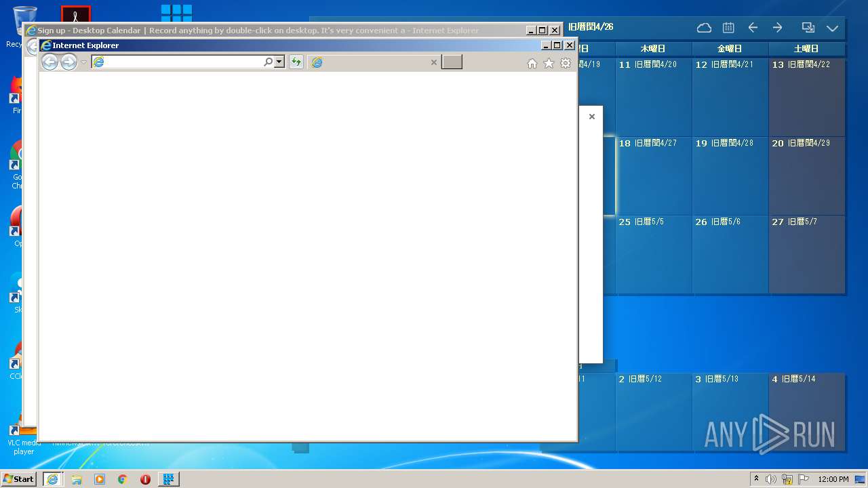Open the Favorites star menu
868x488 pixels.
tap(549, 63)
